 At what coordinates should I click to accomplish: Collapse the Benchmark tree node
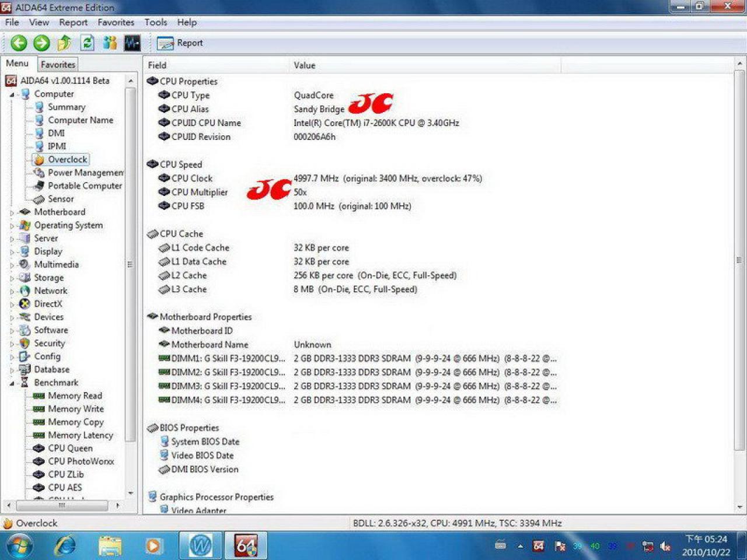point(12,383)
